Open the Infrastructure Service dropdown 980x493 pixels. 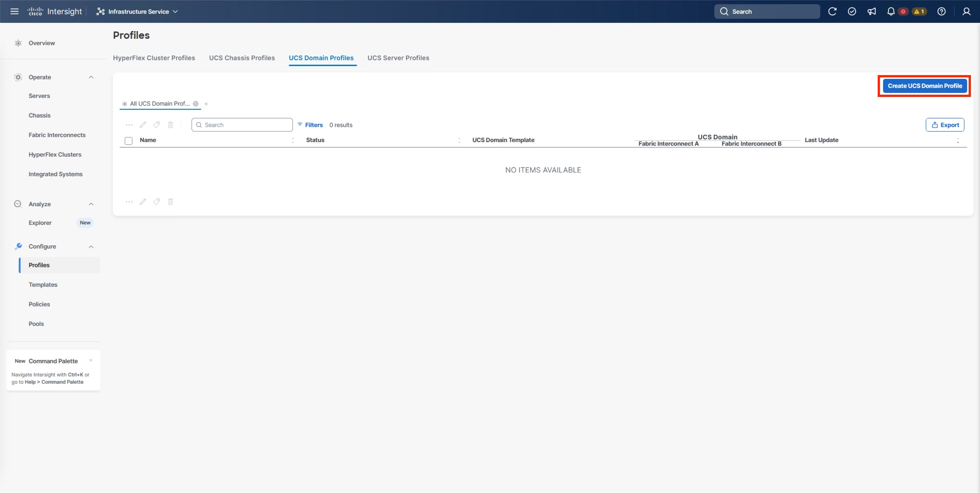pyautogui.click(x=136, y=11)
